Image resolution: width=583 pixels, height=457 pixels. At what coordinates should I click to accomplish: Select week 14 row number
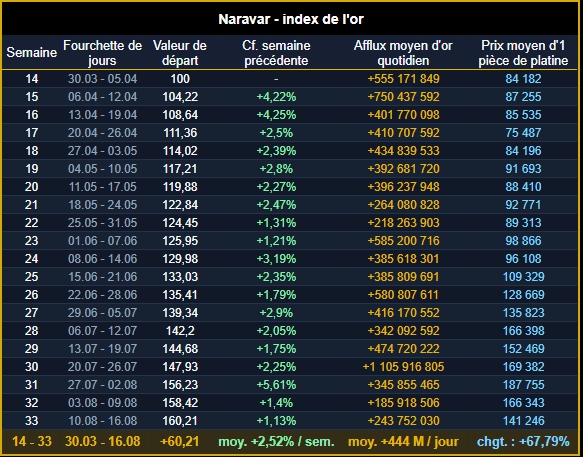click(32, 79)
